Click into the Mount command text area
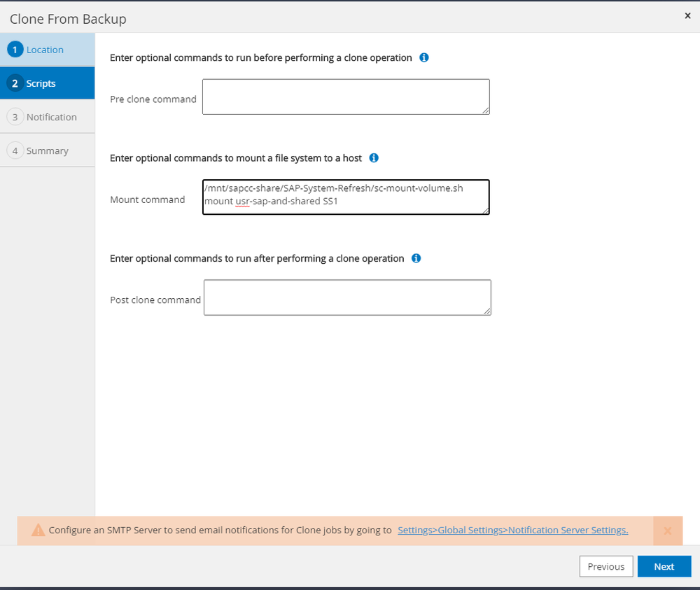700x590 pixels. (346, 196)
